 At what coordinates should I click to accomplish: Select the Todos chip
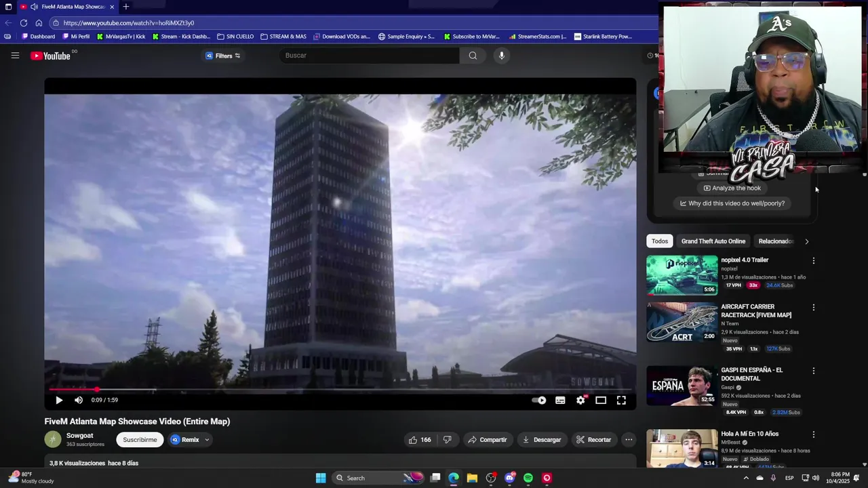pyautogui.click(x=660, y=241)
